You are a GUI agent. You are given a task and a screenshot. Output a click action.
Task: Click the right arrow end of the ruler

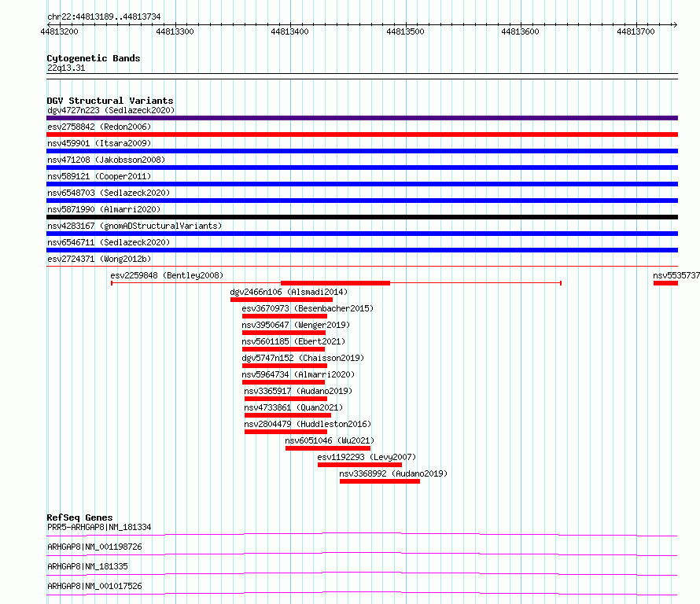coord(675,24)
